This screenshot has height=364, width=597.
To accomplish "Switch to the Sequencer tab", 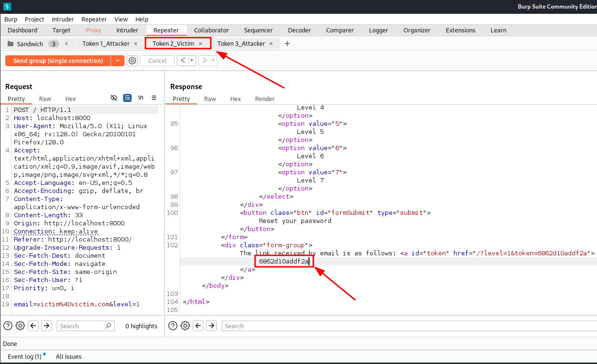I will (x=258, y=30).
